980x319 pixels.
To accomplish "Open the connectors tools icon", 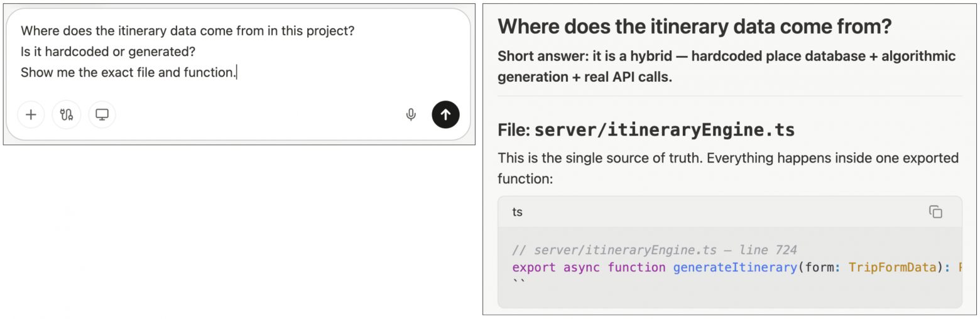I will coord(67,115).
